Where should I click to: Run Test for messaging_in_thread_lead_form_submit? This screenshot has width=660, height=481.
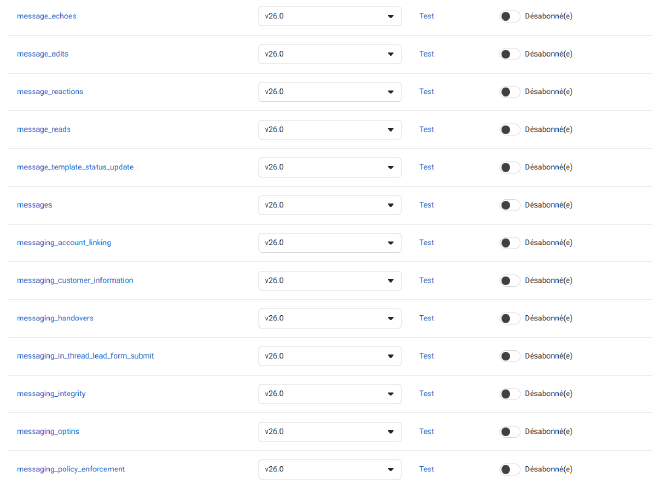426,356
